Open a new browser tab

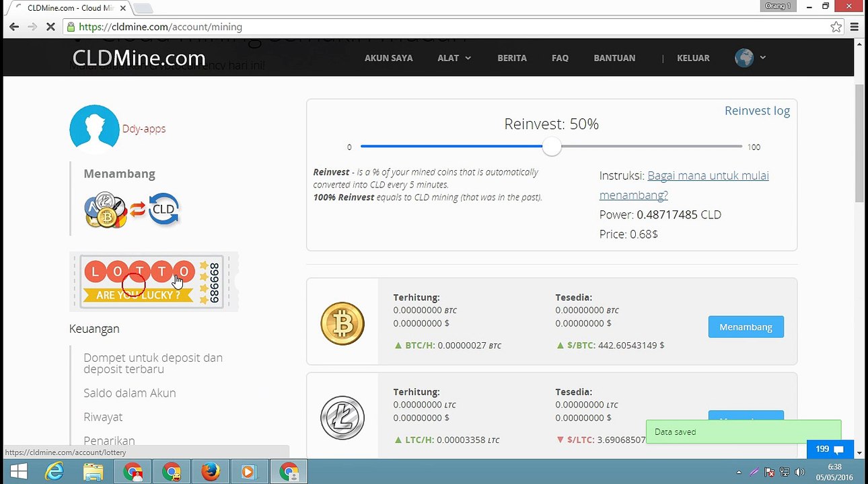143,8
